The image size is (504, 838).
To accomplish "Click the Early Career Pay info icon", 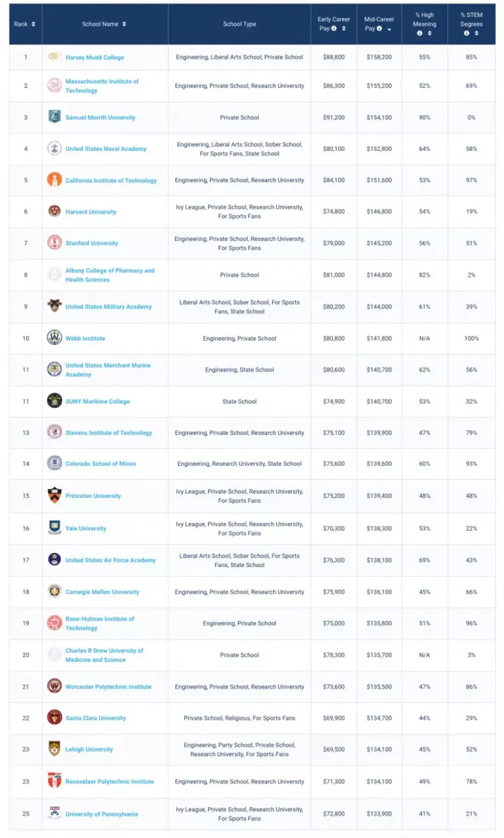I will (334, 29).
